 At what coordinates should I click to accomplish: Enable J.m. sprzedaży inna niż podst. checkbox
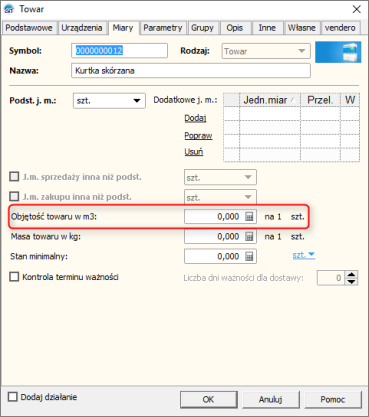click(x=14, y=176)
